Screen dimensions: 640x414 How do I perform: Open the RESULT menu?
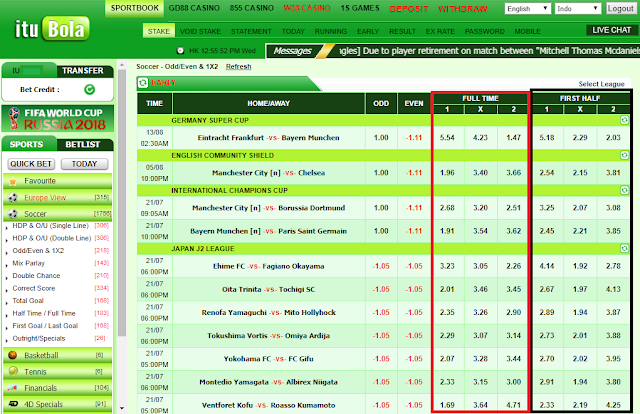pyautogui.click(x=402, y=31)
